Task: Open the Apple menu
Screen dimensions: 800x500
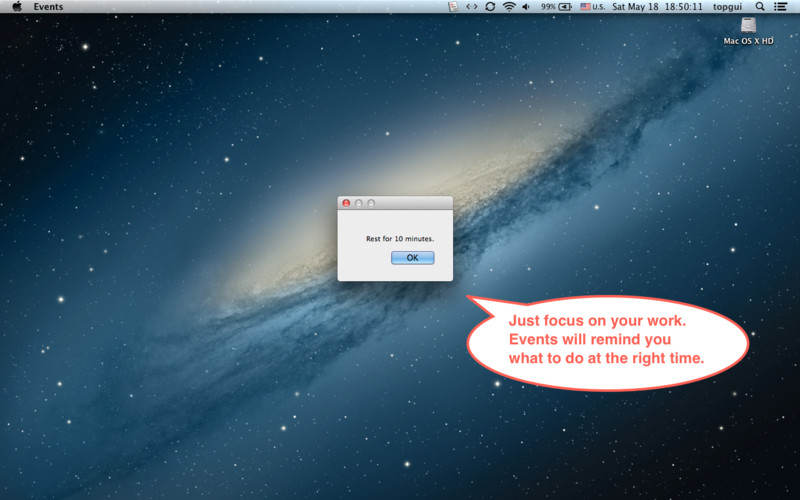Action: coord(17,7)
